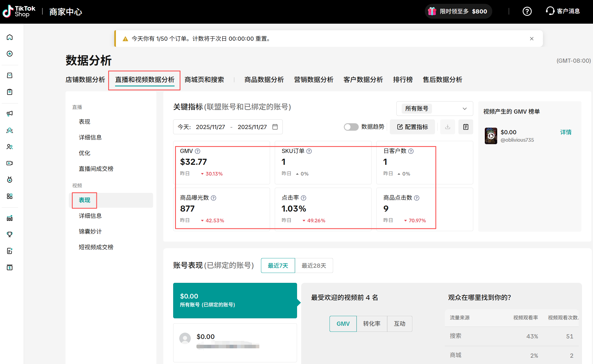Open the 商品数据分析 tab
The width and height of the screenshot is (593, 364).
coord(264,80)
